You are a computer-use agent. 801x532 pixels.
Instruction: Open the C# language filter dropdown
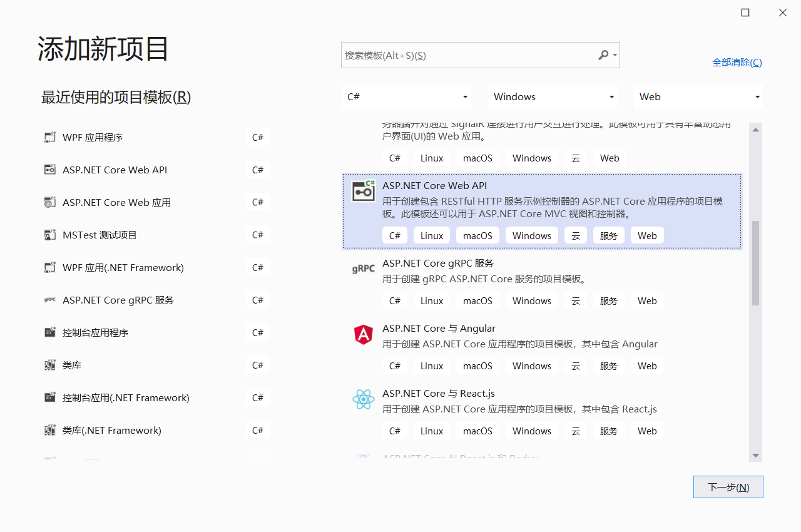[x=406, y=96]
